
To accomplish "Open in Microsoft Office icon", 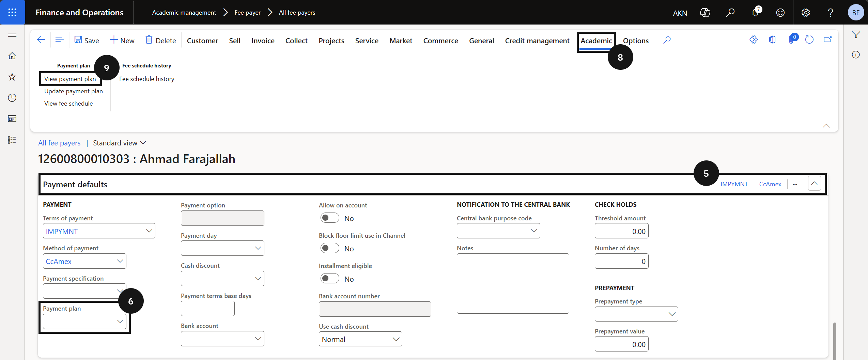I will pyautogui.click(x=772, y=40).
